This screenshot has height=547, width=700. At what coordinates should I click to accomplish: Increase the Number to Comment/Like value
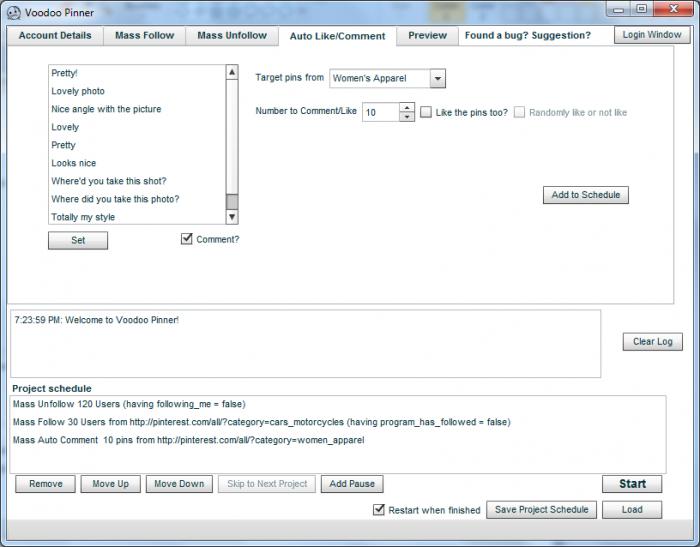[x=407, y=108]
